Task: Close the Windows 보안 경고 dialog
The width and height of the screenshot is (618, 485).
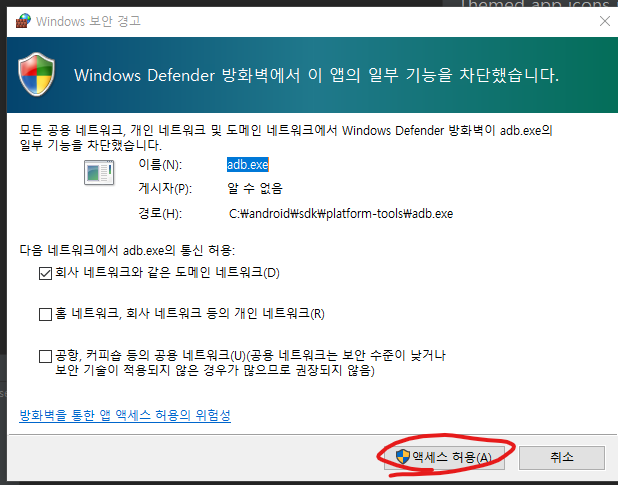Action: pos(605,21)
